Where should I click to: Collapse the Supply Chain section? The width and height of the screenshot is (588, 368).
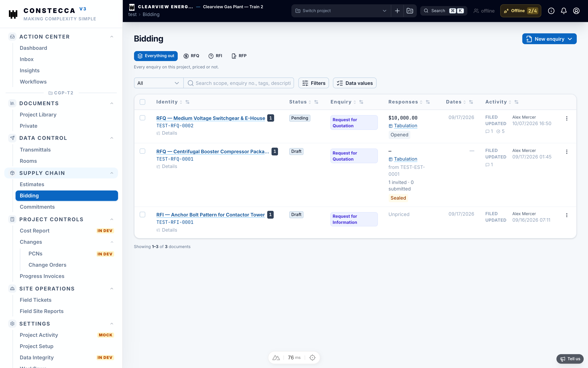(x=112, y=173)
